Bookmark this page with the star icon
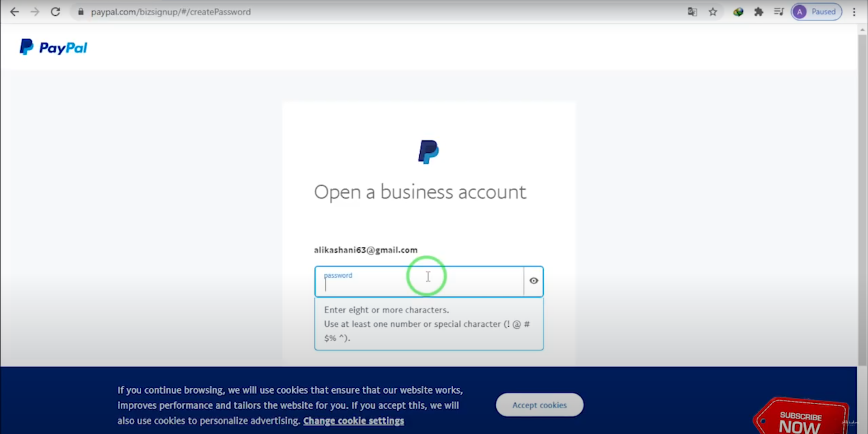This screenshot has height=434, width=868. point(713,12)
